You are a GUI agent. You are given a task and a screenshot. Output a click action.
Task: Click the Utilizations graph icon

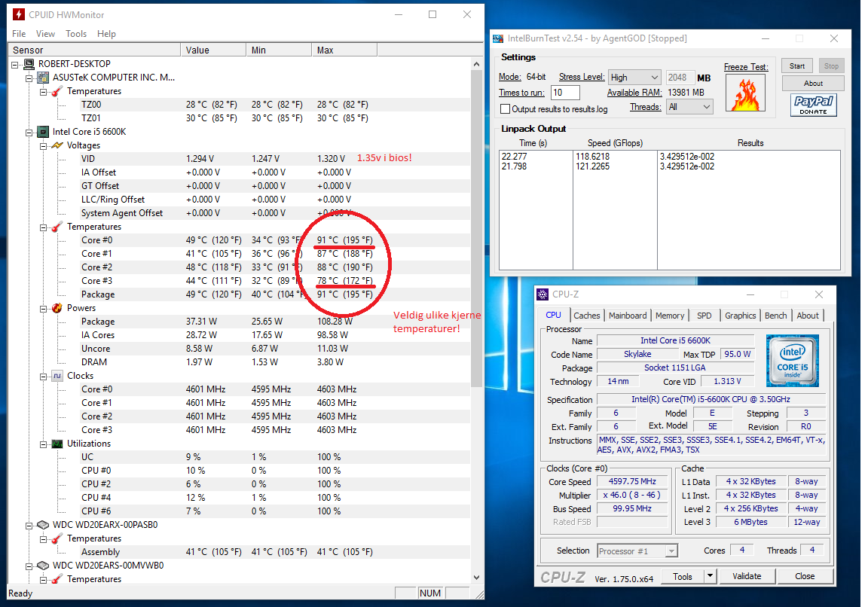click(x=57, y=444)
